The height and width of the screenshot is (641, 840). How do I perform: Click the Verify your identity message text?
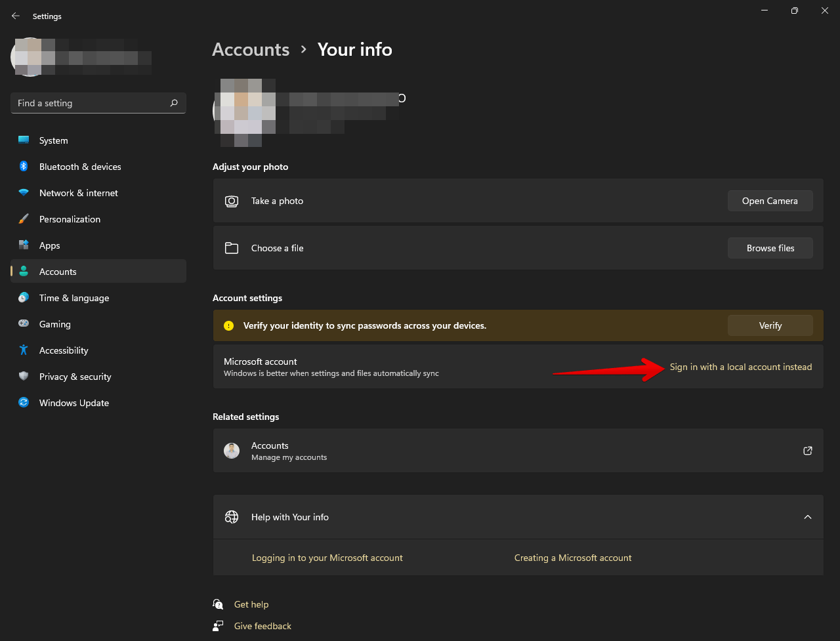coord(365,325)
